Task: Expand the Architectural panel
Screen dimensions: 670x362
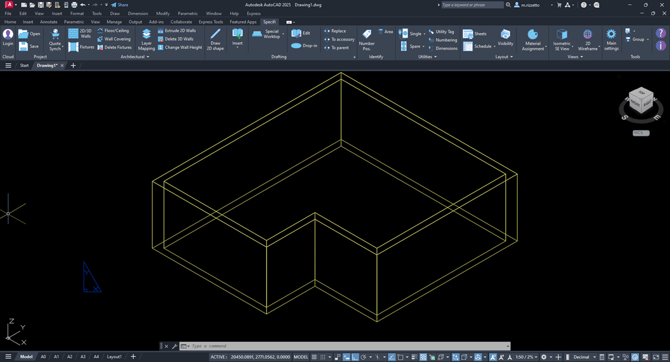Action: [135, 56]
